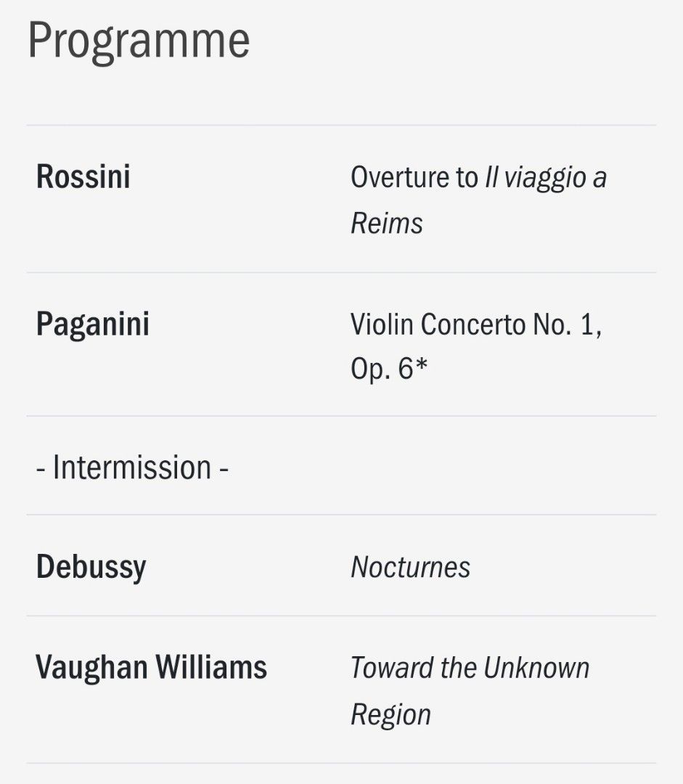This screenshot has width=683, height=784.
Task: Select the Debussy composer name
Action: point(91,567)
